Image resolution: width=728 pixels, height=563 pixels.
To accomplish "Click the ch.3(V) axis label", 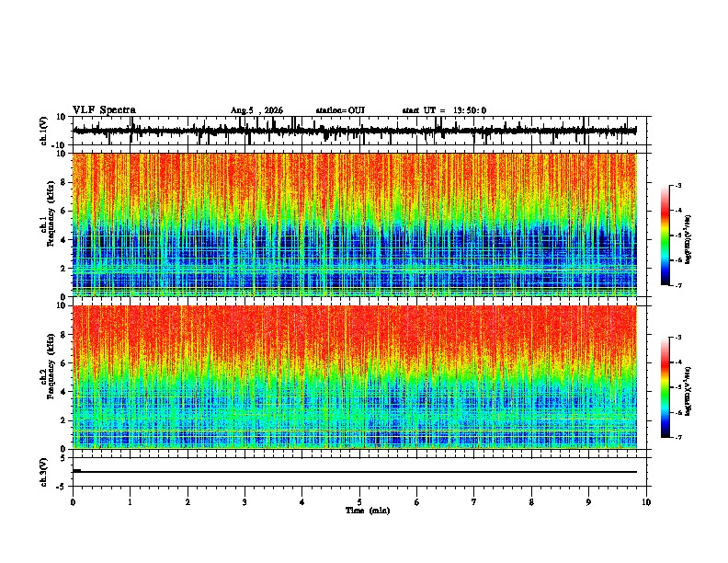I will (44, 473).
